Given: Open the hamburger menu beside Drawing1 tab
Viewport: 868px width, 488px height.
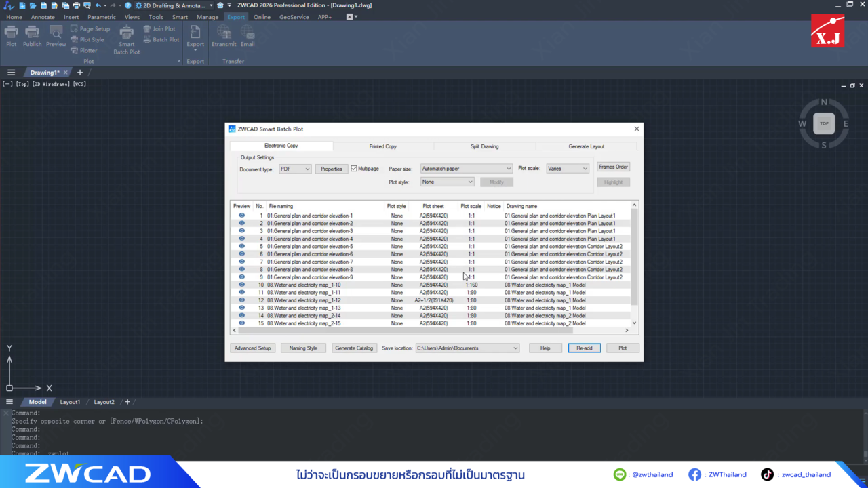Looking at the screenshot, I should tap(11, 73).
